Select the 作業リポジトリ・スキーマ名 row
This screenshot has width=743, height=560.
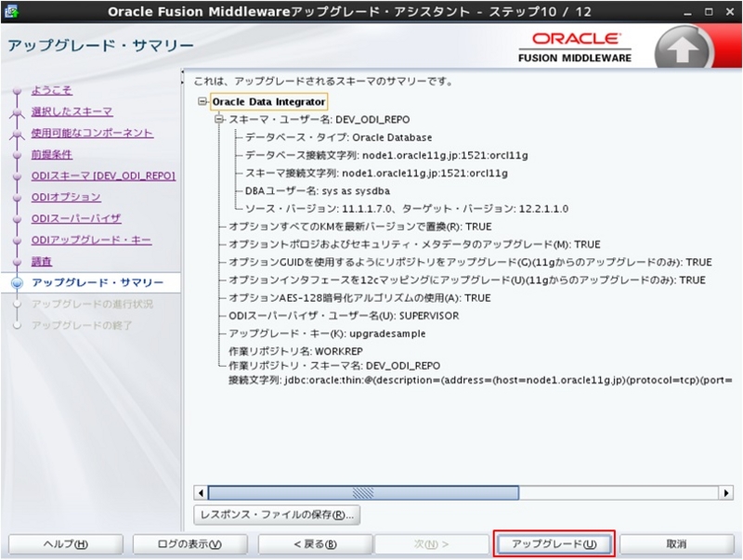pos(334,366)
